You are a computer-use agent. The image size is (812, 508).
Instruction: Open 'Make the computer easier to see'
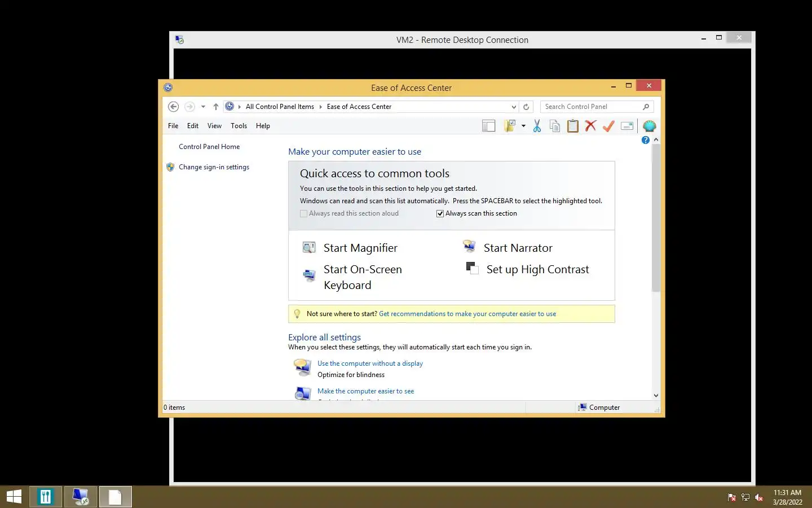365,391
